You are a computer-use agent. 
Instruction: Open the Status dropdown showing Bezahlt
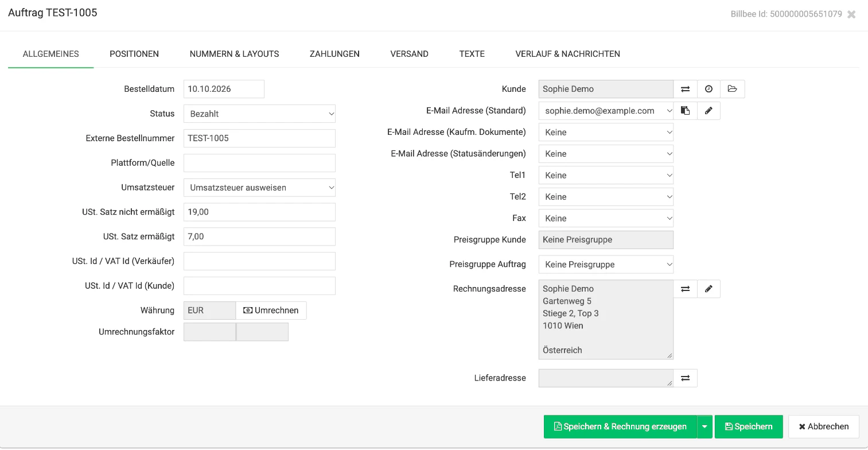tap(259, 114)
